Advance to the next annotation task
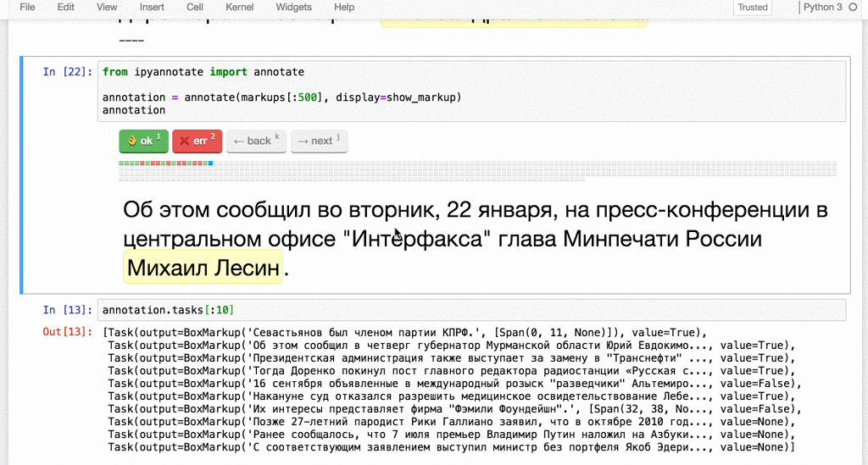Screen dimensions: 868x465 (x=319, y=141)
